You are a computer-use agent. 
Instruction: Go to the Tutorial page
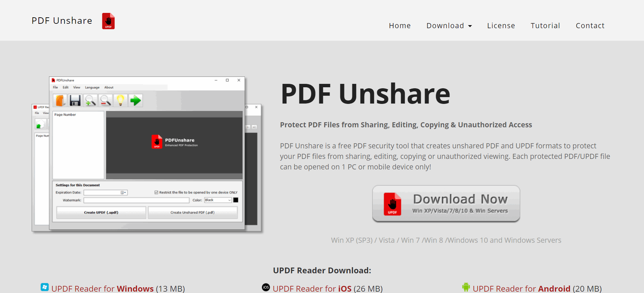tap(545, 26)
